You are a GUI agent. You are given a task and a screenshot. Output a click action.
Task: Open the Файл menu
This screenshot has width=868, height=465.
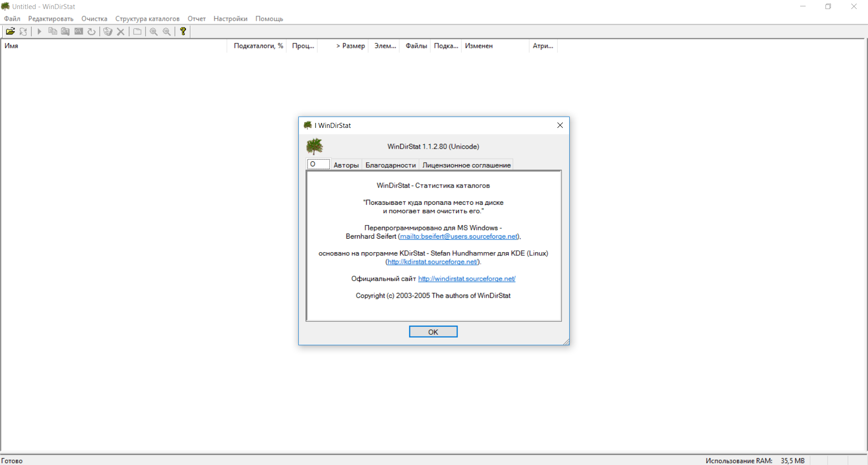pos(12,19)
